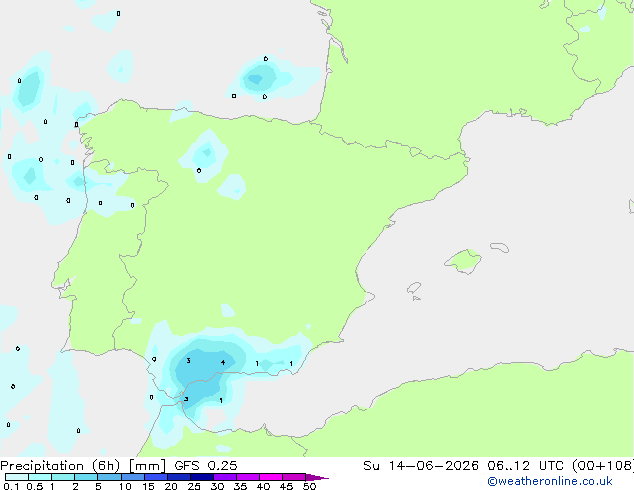The height and width of the screenshot is (490, 634).
Task: Click the legend value label '10'
Action: point(125,486)
